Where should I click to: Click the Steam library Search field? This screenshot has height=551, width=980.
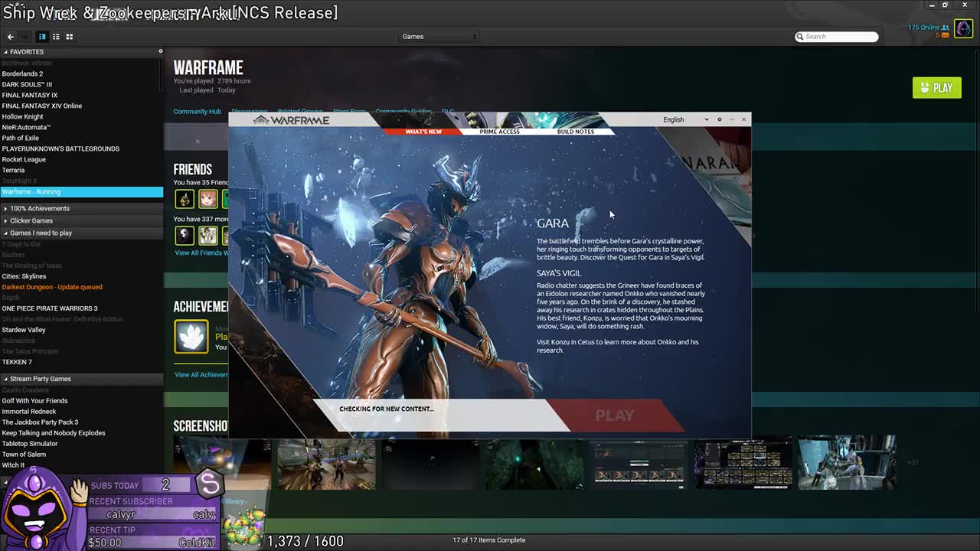(836, 37)
